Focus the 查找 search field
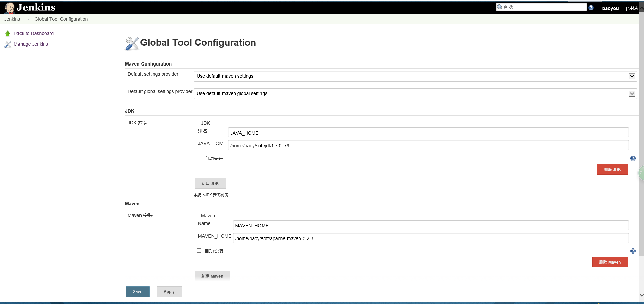Screen dimensions: 644x304 click(541, 7)
